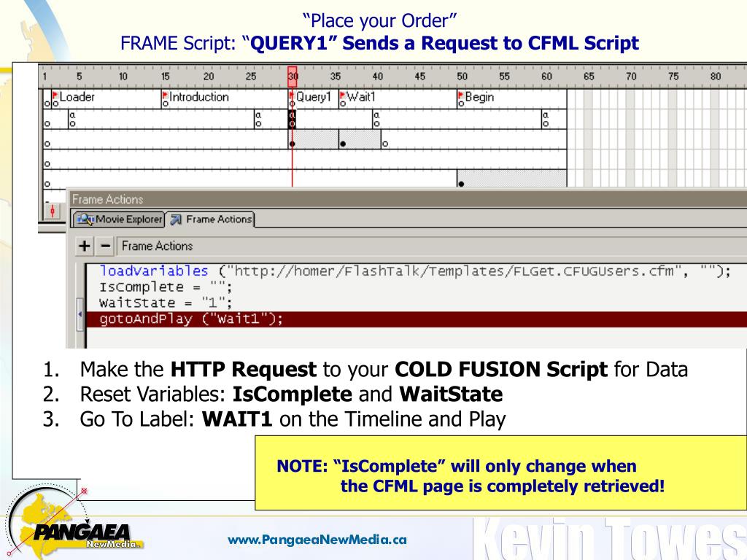This screenshot has height=560, width=747.
Task: Select the Frame Actions tab
Action: pyautogui.click(x=211, y=219)
